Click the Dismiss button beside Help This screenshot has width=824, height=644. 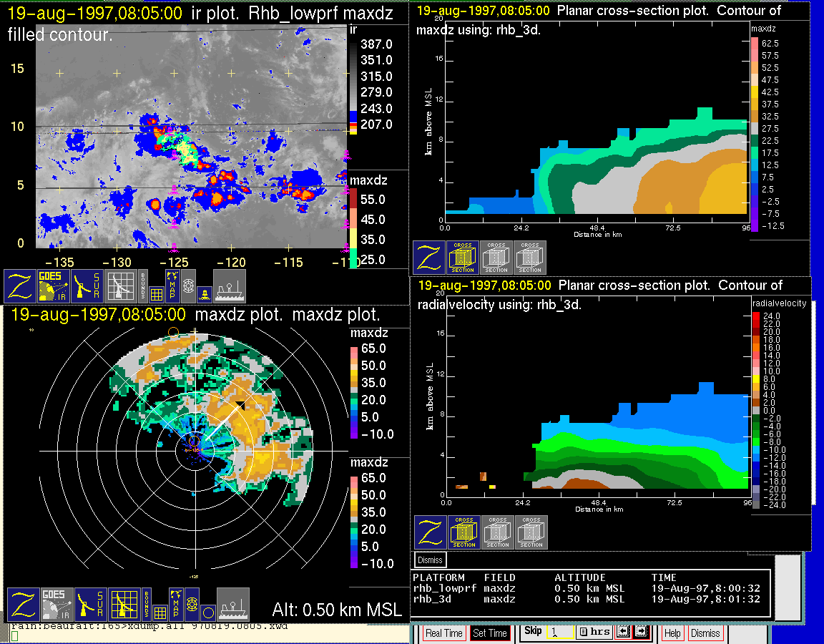705,633
